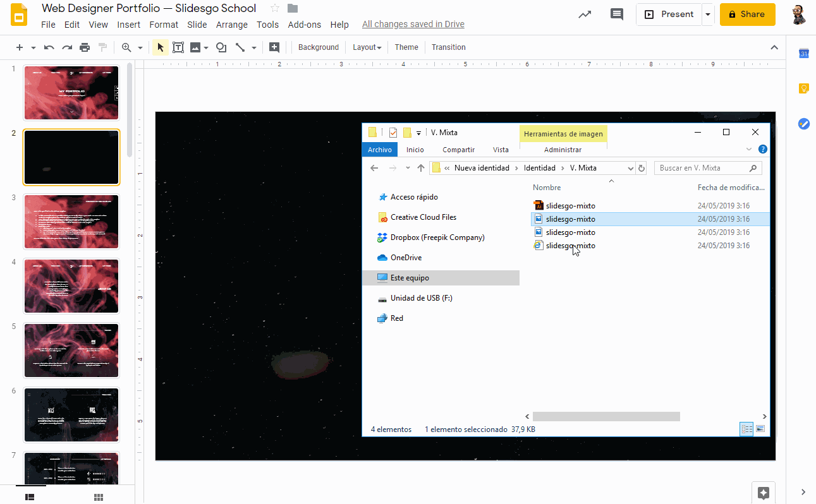816x504 pixels.
Task: Select Este equipo in Explorer navigation
Action: [x=441, y=278]
